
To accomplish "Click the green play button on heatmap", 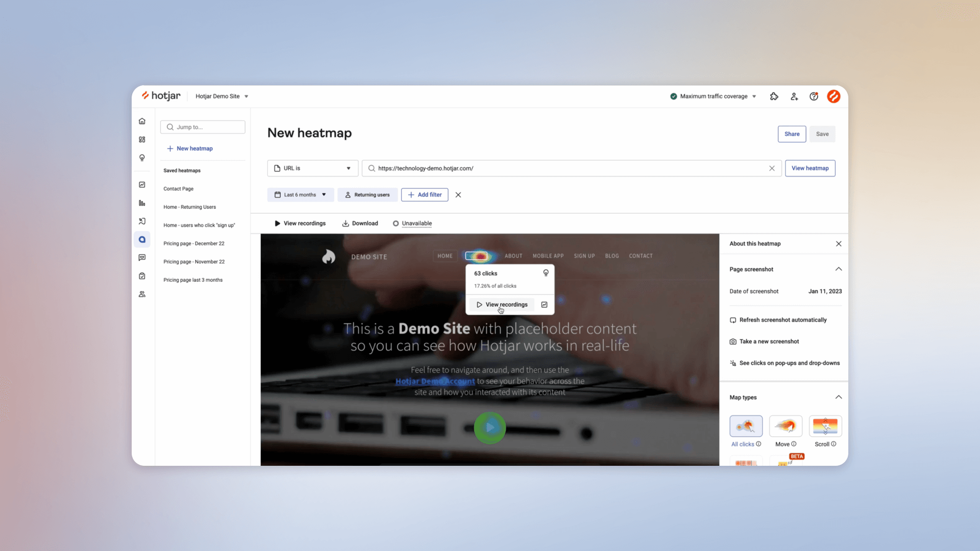I will click(x=489, y=428).
